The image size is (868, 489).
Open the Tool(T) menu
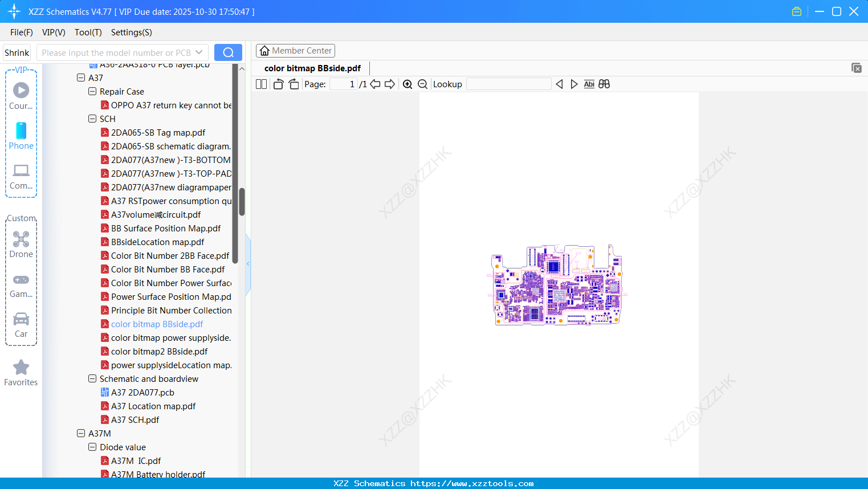[x=88, y=32]
